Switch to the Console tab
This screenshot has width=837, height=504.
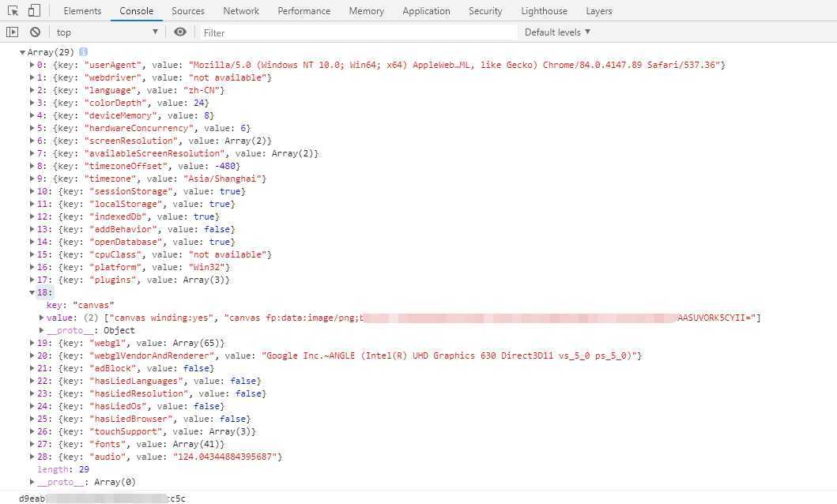(137, 11)
